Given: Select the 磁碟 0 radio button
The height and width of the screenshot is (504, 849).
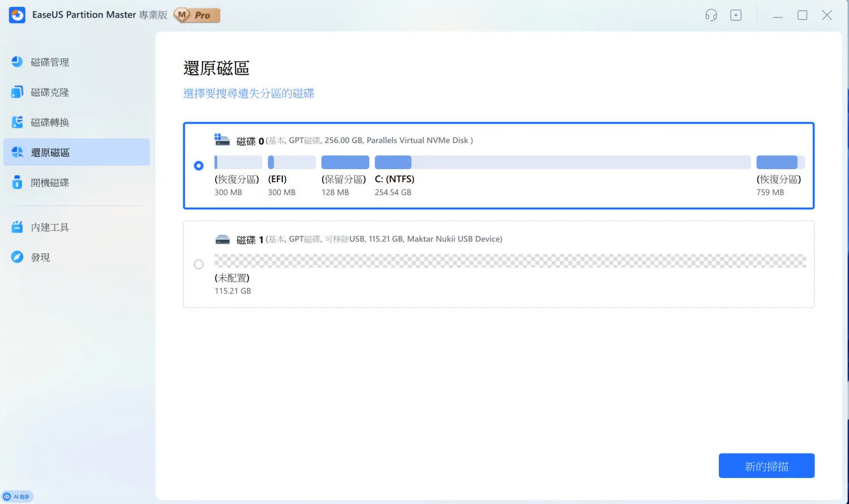Looking at the screenshot, I should tap(199, 166).
